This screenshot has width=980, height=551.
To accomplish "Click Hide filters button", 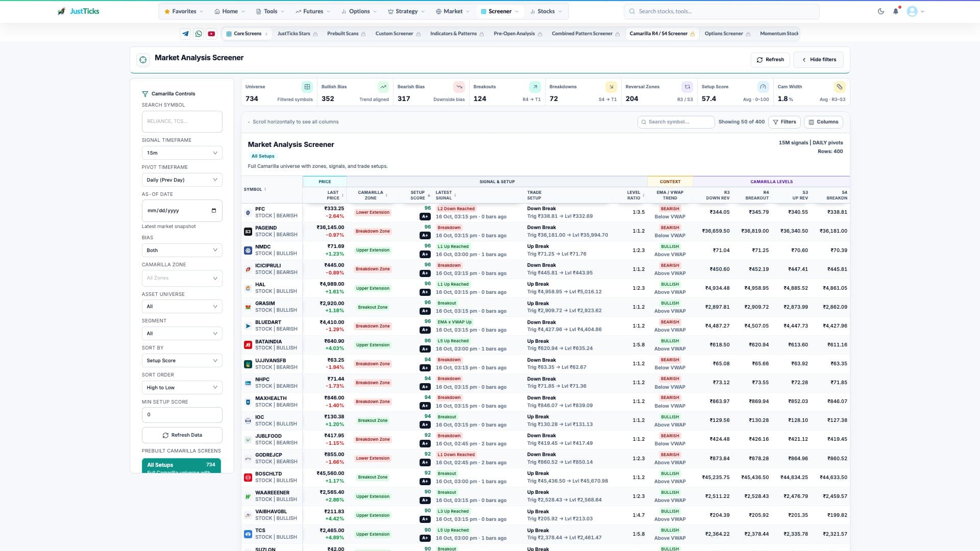I will tap(819, 60).
